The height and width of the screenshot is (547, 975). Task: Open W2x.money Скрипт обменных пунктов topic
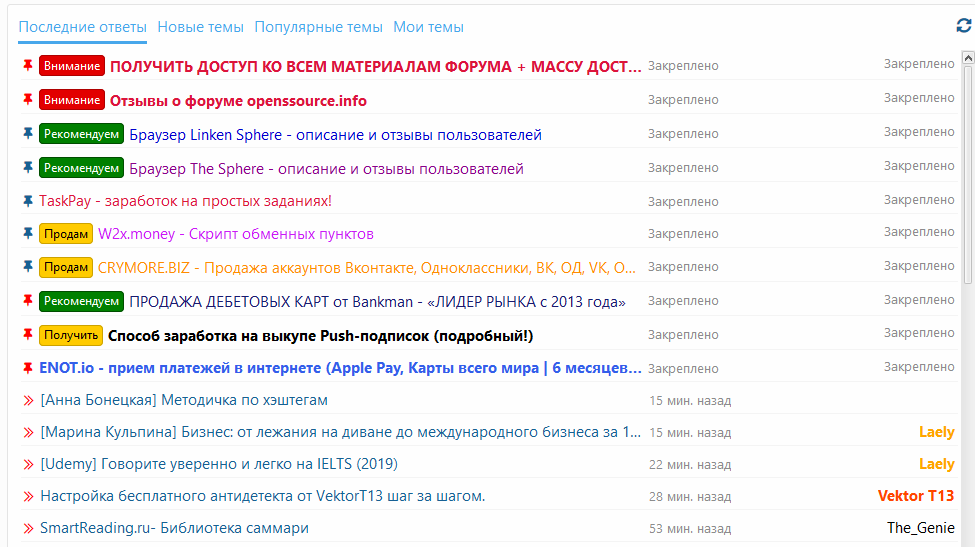point(236,234)
